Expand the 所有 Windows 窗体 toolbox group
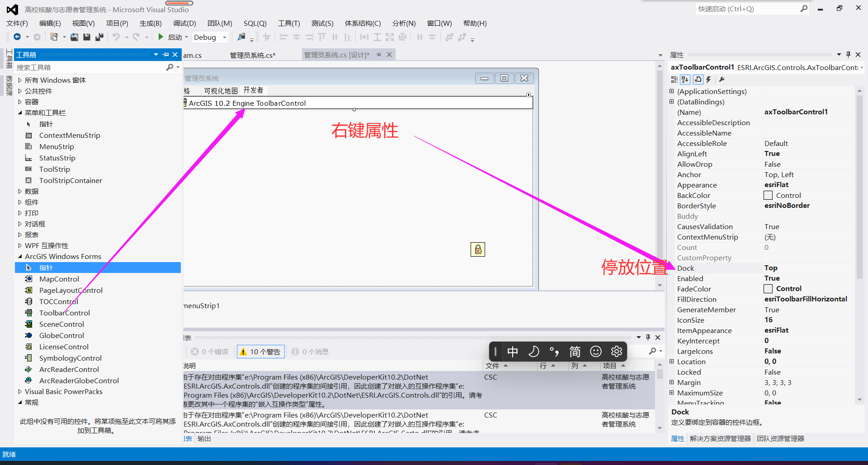The width and height of the screenshot is (868, 465). coord(20,80)
